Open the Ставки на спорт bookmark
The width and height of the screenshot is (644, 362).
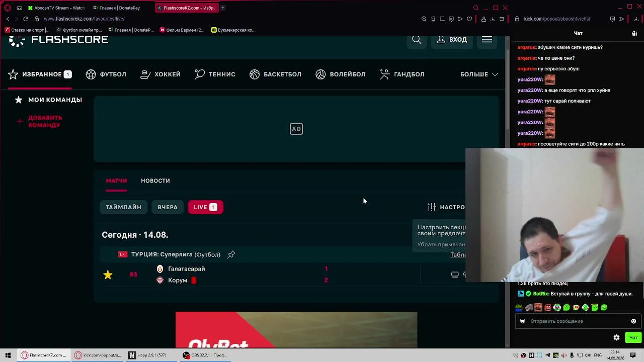coord(28,30)
